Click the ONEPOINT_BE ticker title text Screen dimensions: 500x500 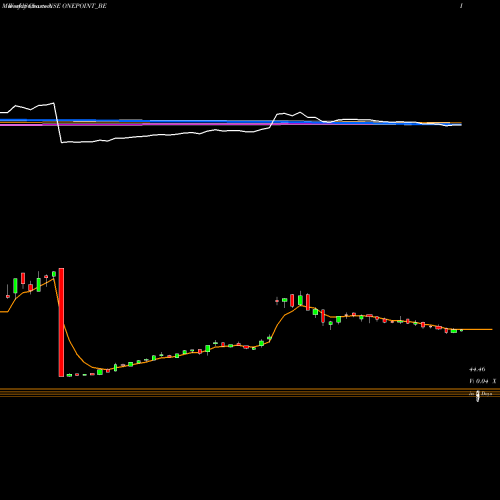[x=85, y=6]
